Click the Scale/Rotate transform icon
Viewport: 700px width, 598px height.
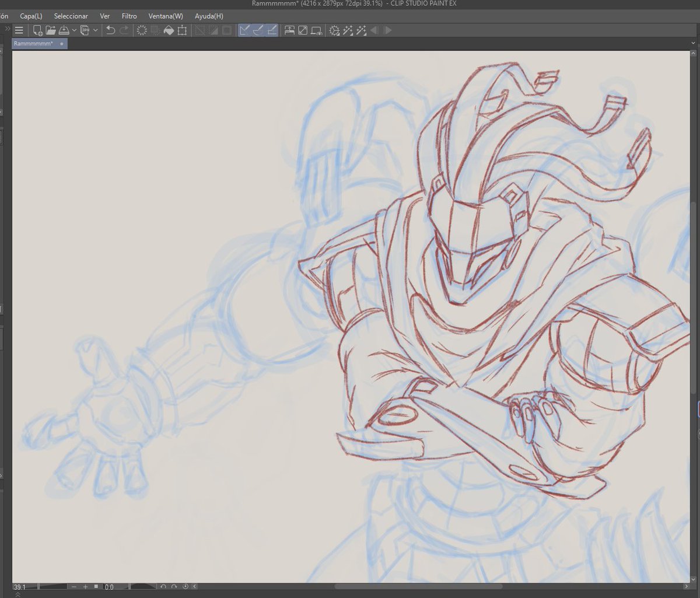(182, 30)
